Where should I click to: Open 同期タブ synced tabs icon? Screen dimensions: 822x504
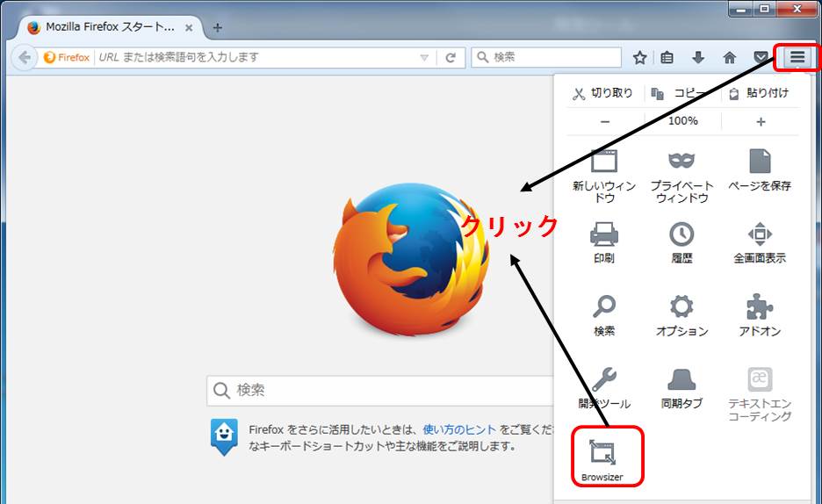(x=681, y=379)
